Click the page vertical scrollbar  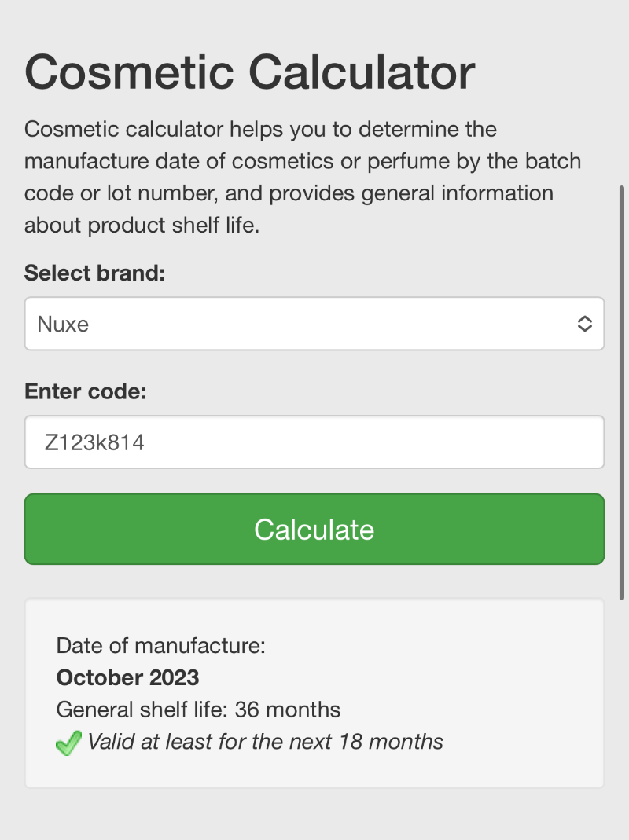(x=622, y=393)
